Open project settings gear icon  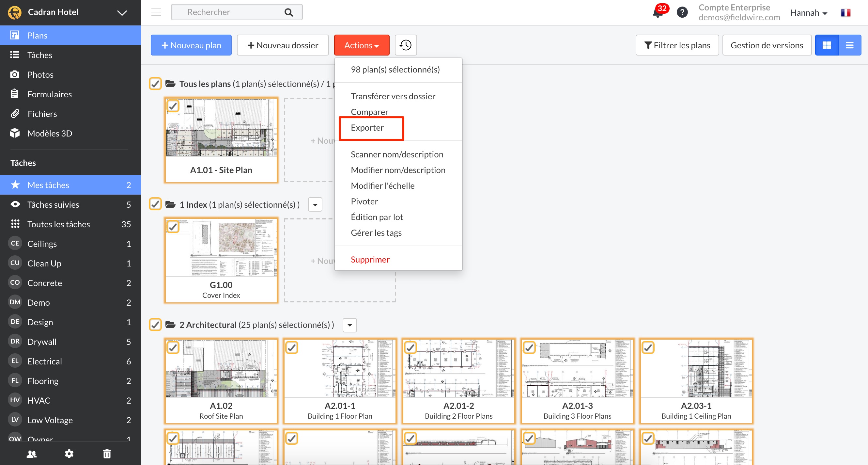coord(69,454)
